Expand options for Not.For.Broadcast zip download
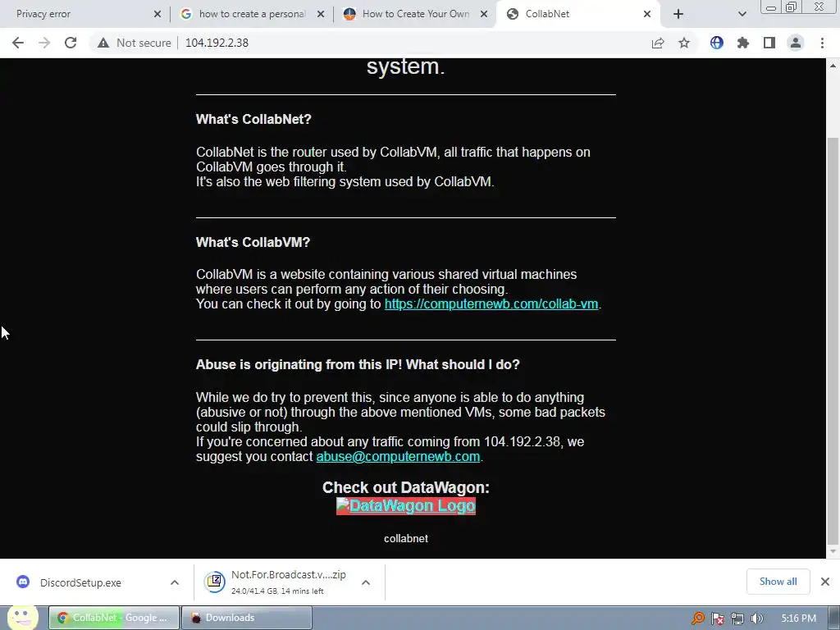This screenshot has width=840, height=630. coord(365,582)
